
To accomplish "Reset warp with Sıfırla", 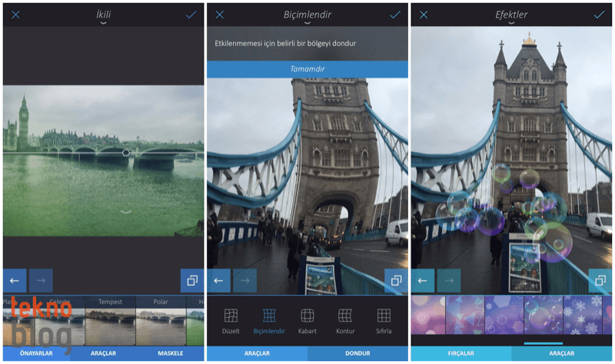I will pos(384,320).
